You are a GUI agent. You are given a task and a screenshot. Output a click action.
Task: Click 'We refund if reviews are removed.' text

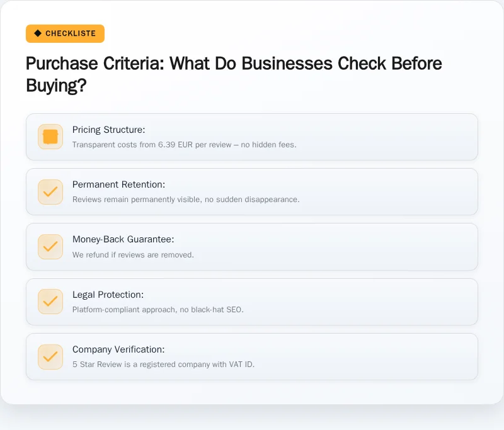[133, 255]
